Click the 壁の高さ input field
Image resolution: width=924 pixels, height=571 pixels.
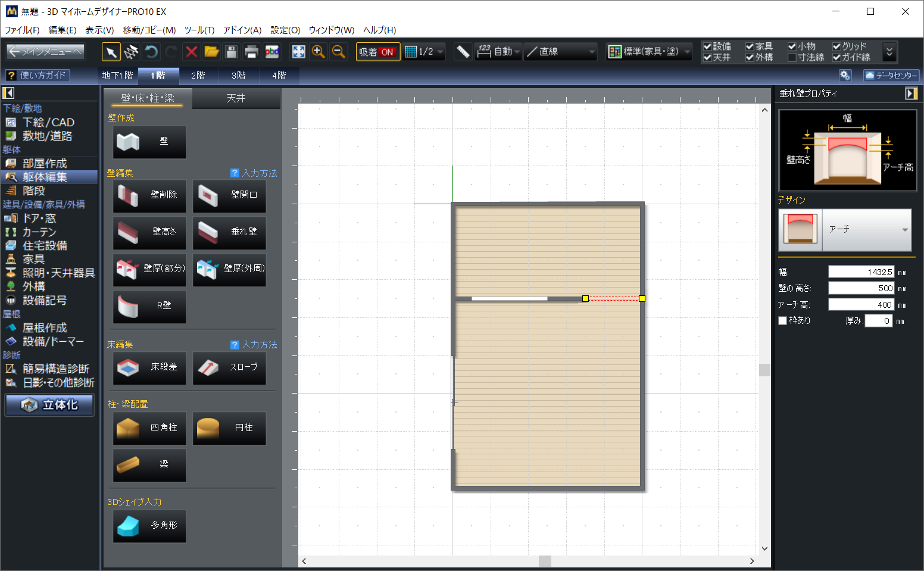pyautogui.click(x=861, y=288)
